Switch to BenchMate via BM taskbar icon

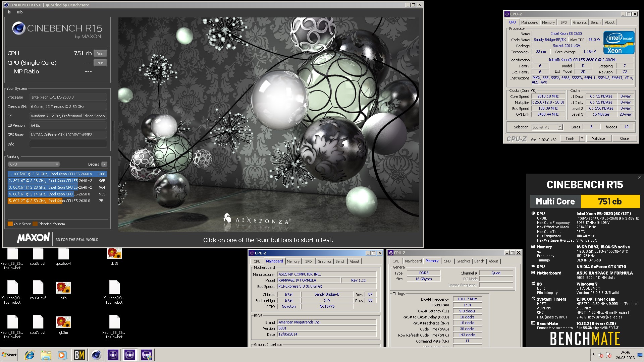pos(79,355)
